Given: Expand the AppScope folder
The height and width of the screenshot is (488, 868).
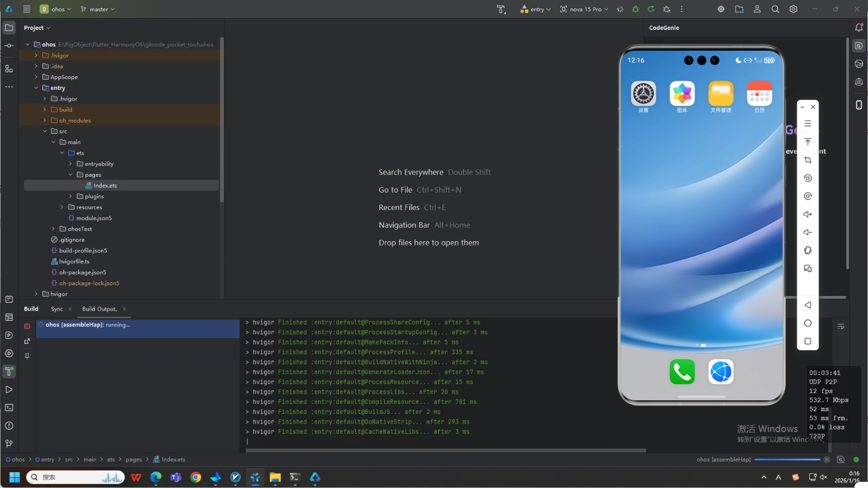Looking at the screenshot, I should pos(36,77).
